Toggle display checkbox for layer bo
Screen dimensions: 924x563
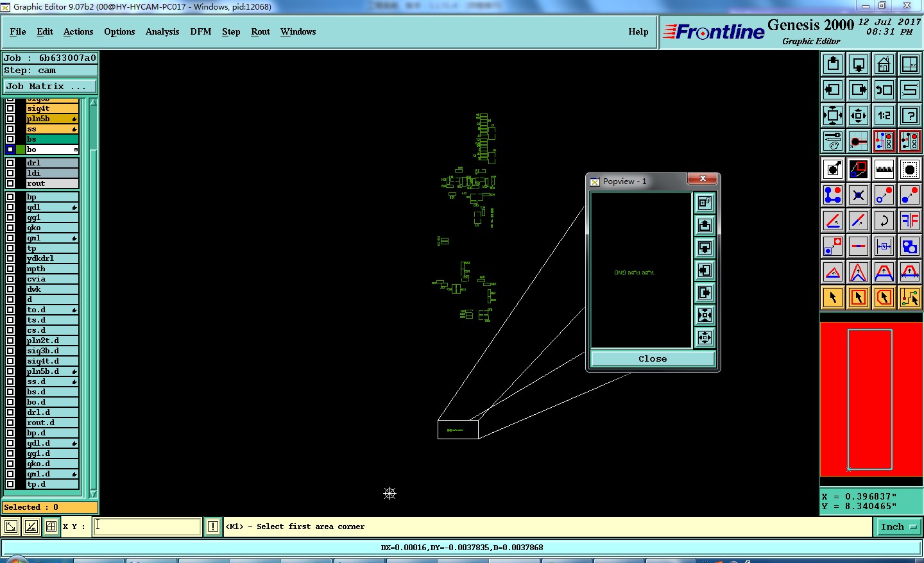pos(10,149)
